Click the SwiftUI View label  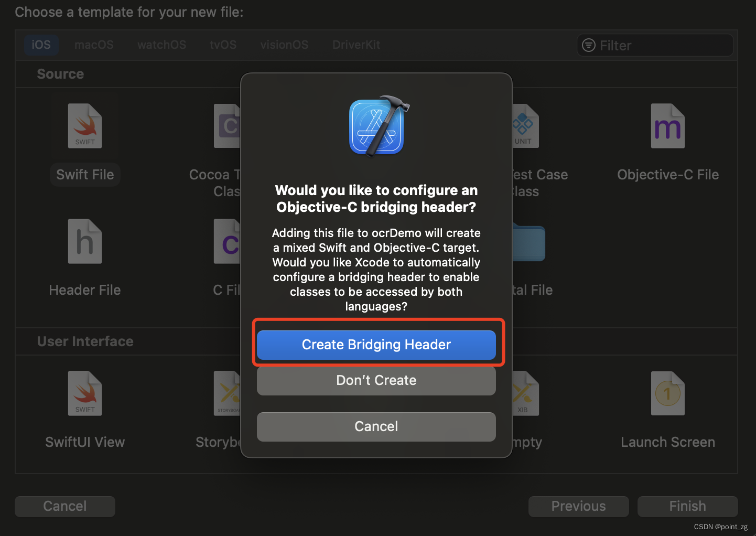point(85,442)
